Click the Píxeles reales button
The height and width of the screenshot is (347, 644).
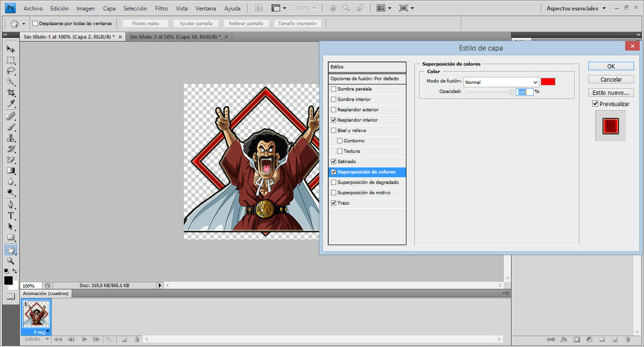click(x=145, y=24)
